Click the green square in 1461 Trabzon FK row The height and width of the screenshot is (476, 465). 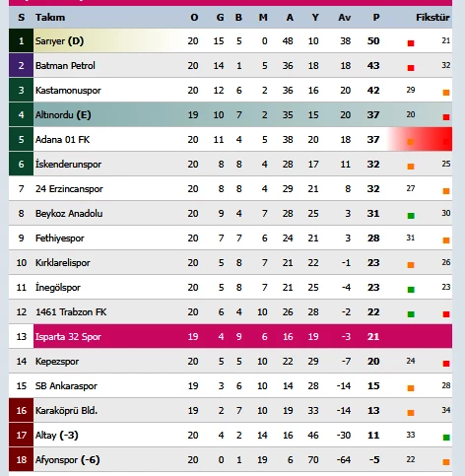411,314
